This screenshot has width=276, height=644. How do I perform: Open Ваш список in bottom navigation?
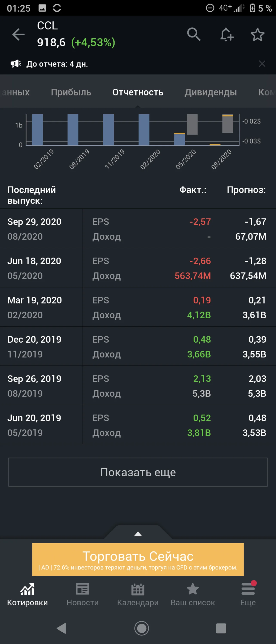tap(193, 594)
